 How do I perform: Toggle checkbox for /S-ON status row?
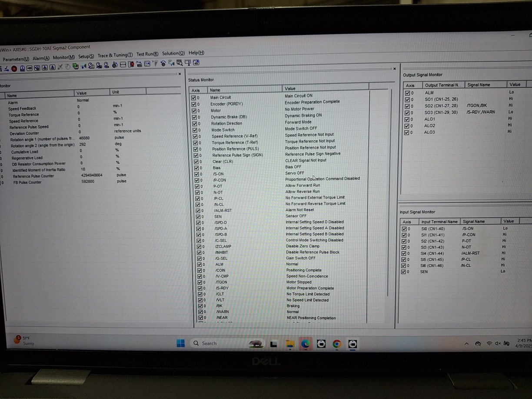coord(197,174)
